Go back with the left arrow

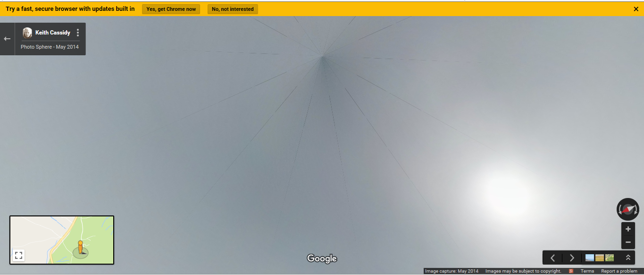click(7, 39)
